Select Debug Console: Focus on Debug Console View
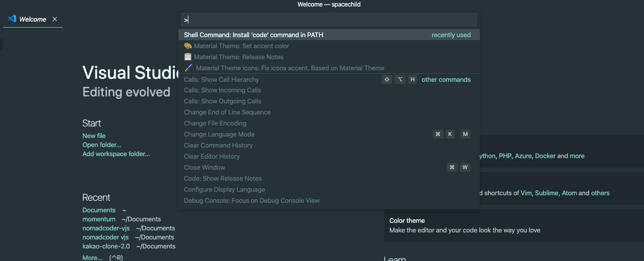The width and height of the screenshot is (644, 261). pyautogui.click(x=329, y=200)
